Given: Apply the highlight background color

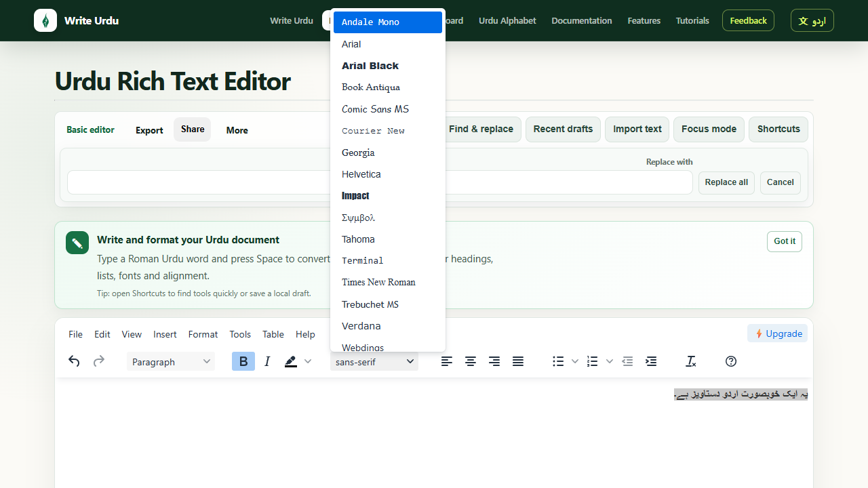Looking at the screenshot, I should (291, 361).
